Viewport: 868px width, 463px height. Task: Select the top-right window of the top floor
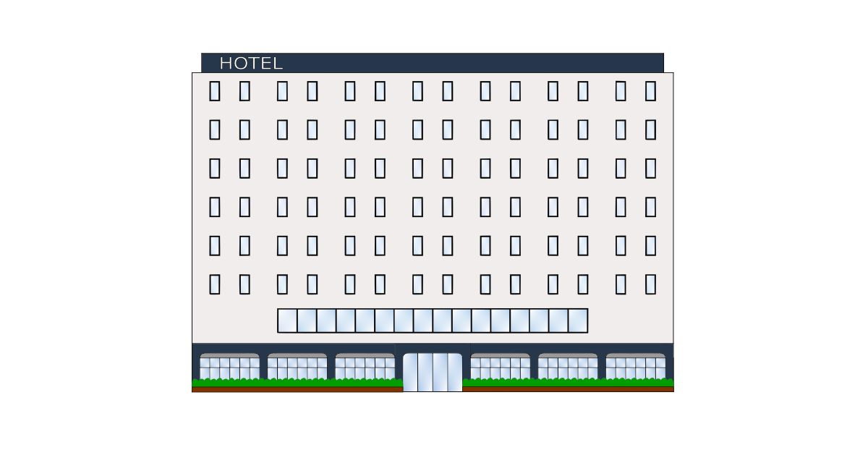point(650,91)
